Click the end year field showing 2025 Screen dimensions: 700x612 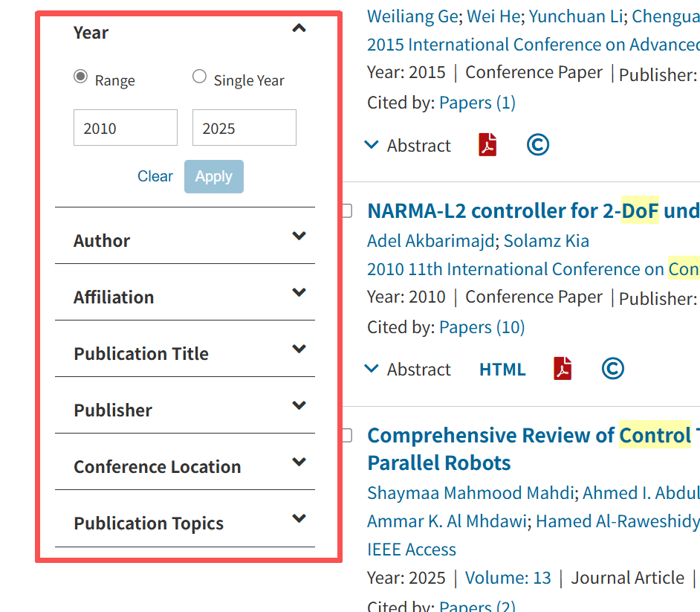[x=244, y=128]
